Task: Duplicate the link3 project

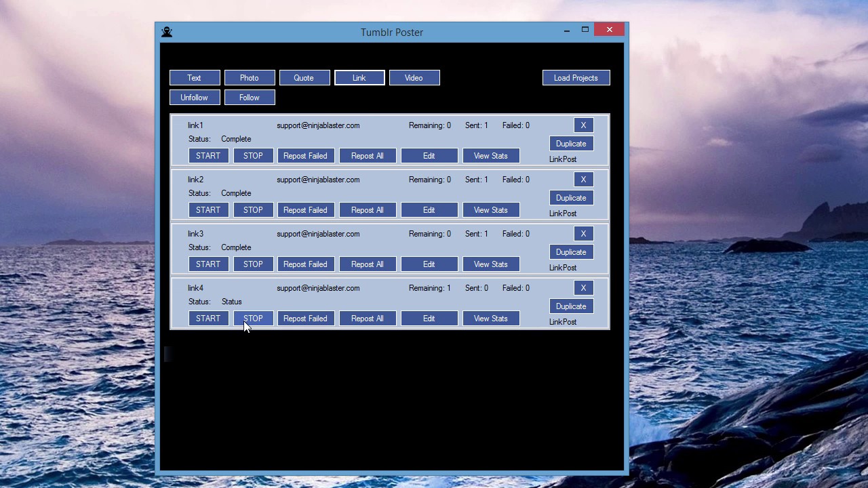Action: pyautogui.click(x=571, y=252)
